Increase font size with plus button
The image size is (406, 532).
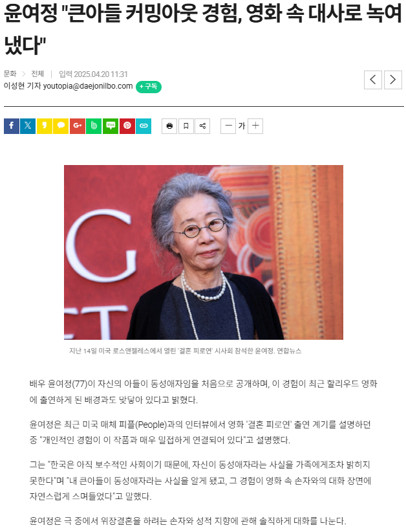[x=255, y=126]
